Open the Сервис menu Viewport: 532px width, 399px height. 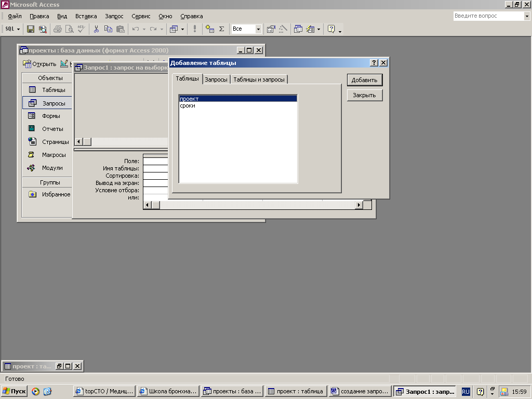(141, 16)
